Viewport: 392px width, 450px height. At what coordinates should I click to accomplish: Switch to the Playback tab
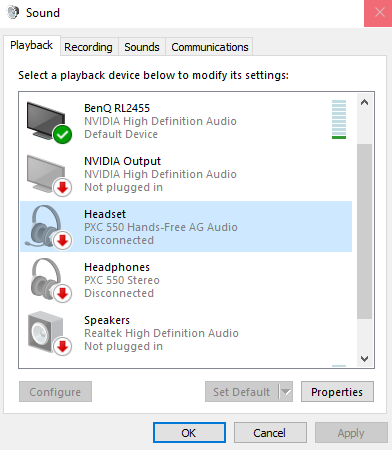click(x=32, y=45)
